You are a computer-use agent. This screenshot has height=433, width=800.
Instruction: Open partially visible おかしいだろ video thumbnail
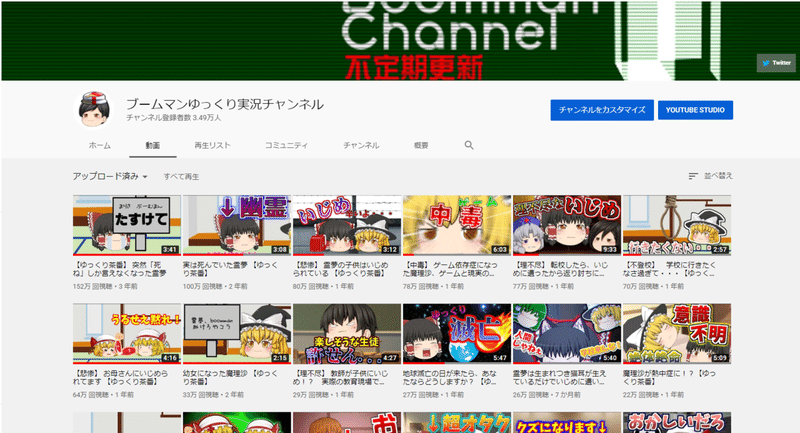(x=677, y=422)
